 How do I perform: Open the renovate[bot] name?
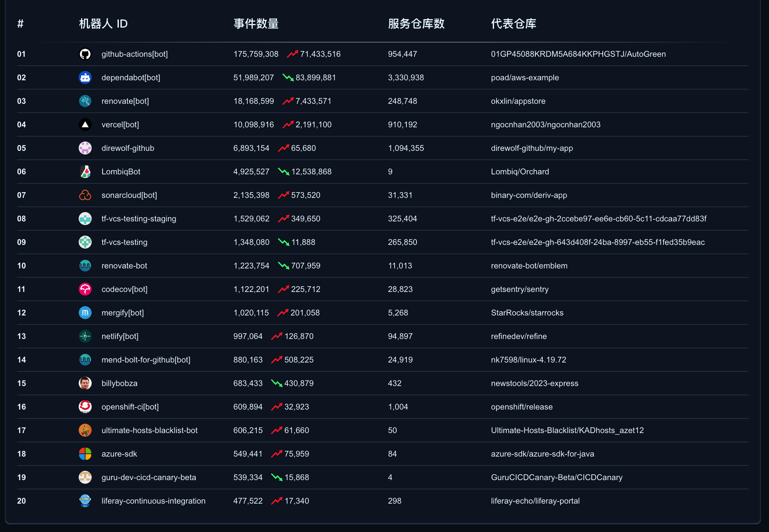pyautogui.click(x=125, y=101)
